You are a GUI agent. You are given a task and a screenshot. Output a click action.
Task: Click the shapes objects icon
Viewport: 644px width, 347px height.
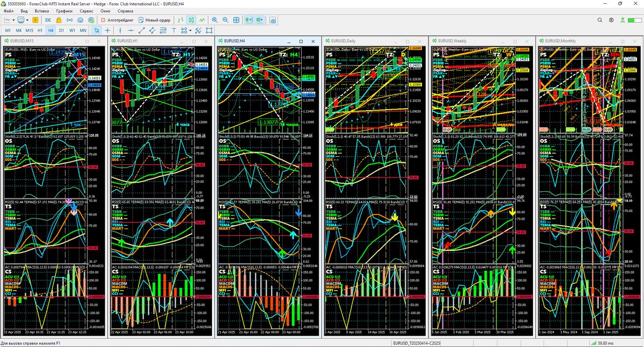point(184,31)
